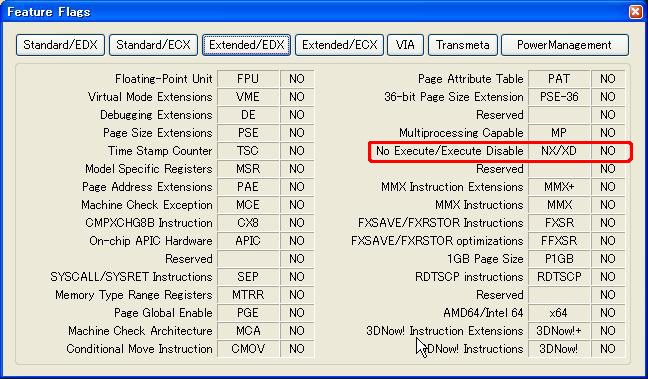Select the FPU abbreviation cell
This screenshot has height=379, width=648.
[248, 79]
